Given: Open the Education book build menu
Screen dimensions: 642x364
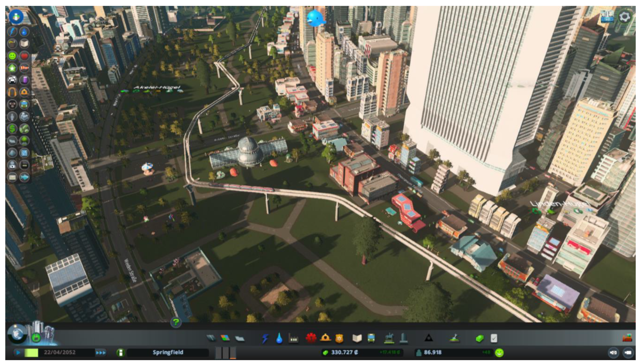Looking at the screenshot, I should click(357, 339).
